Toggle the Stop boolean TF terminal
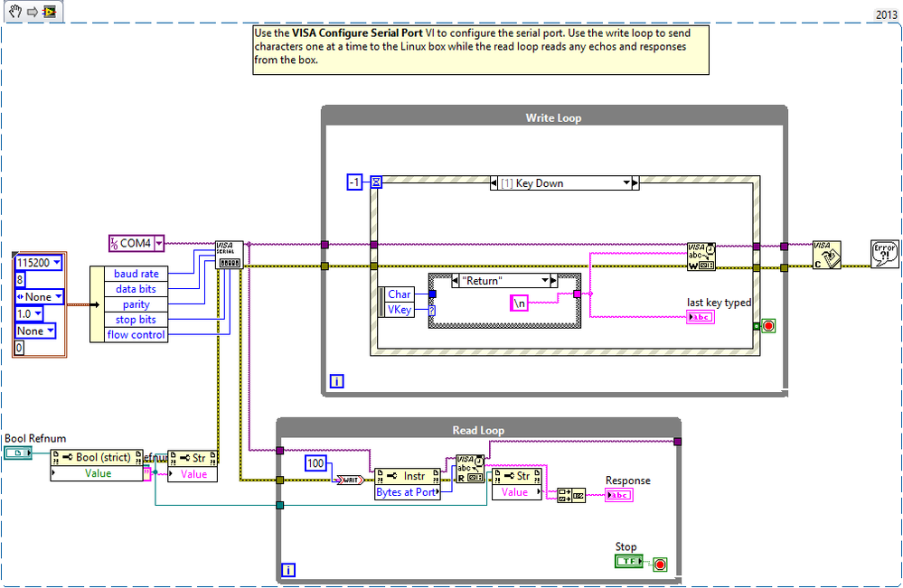 (629, 561)
